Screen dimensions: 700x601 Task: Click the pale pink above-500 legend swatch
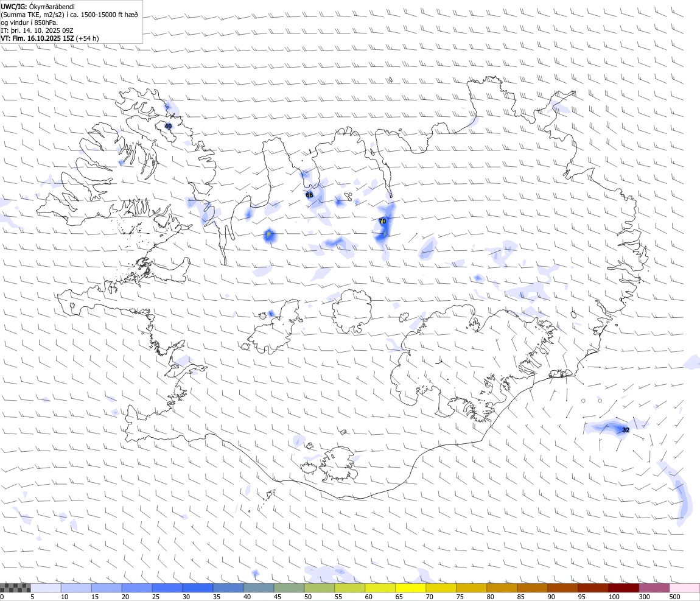click(684, 588)
